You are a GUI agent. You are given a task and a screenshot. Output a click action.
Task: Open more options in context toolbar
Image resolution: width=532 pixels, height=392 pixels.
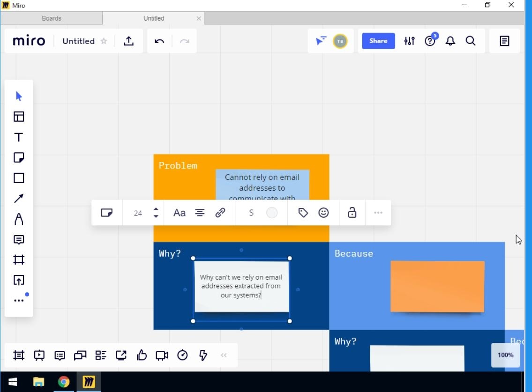[x=378, y=213]
